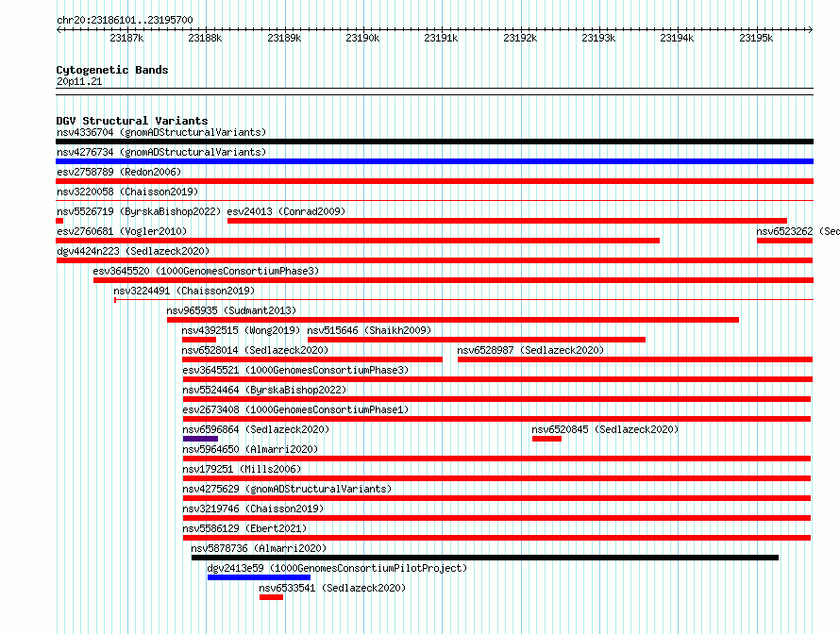Select the red nsv965935 bar
Image resolution: width=840 pixels, height=634 pixels.
tap(453, 320)
